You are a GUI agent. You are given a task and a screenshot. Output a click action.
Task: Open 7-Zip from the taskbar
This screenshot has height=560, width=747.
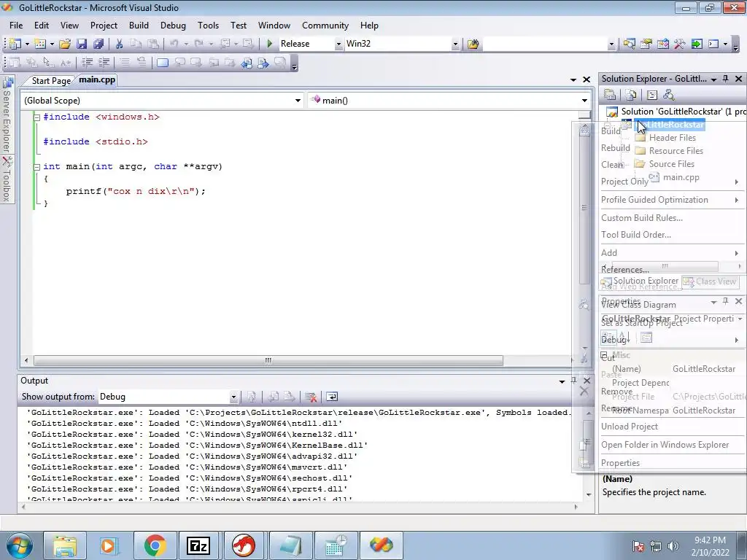[198, 545]
